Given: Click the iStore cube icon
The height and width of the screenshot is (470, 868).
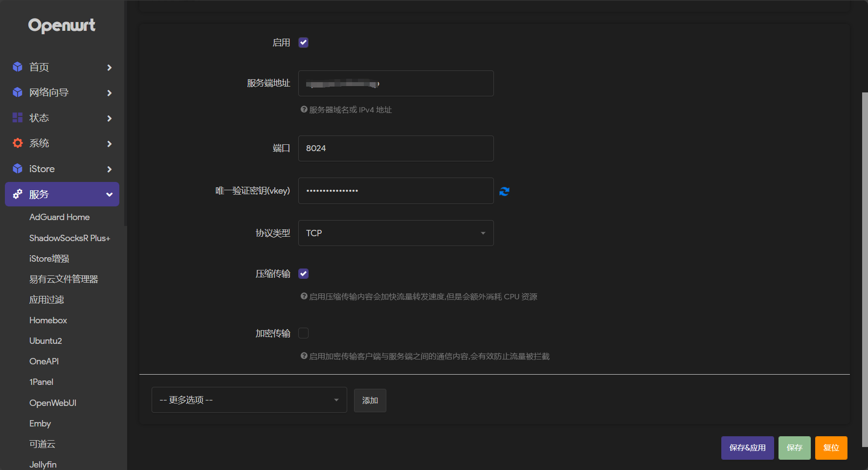Looking at the screenshot, I should click(17, 168).
